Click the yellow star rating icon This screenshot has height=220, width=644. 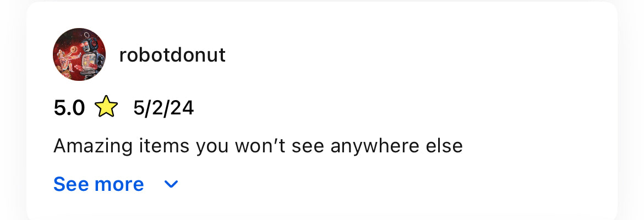coord(106,108)
